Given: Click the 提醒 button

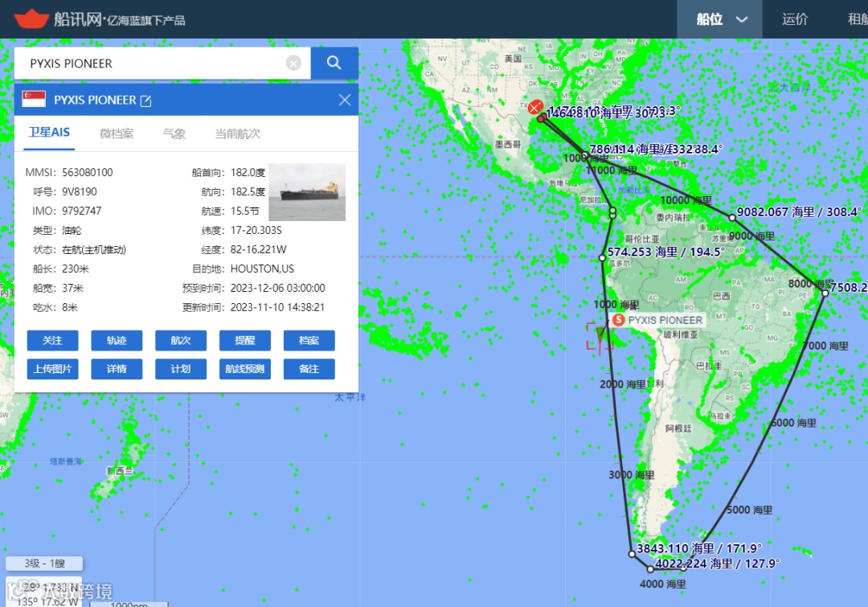Looking at the screenshot, I should click(244, 340).
